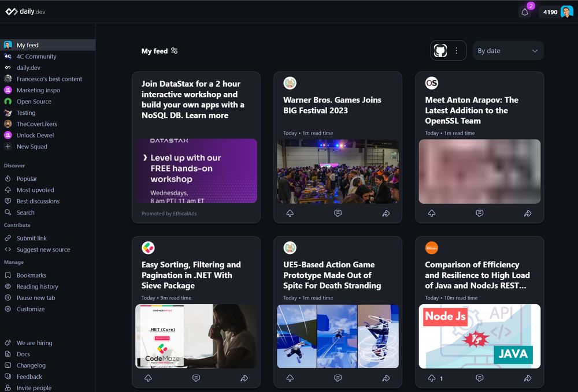Viewport: 578px width, 392px height.
Task: Open the Warner Bros. festival crowd photo
Action: (338, 171)
